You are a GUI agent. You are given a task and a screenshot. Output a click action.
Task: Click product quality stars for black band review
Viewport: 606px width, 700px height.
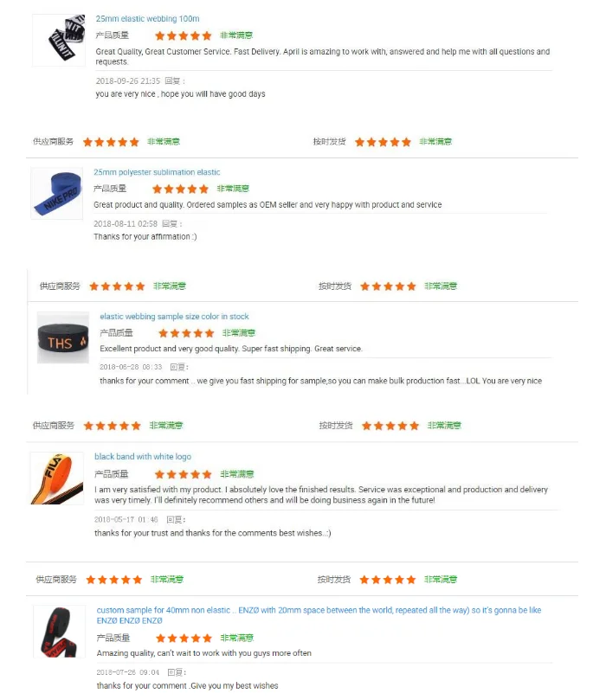pos(183,474)
